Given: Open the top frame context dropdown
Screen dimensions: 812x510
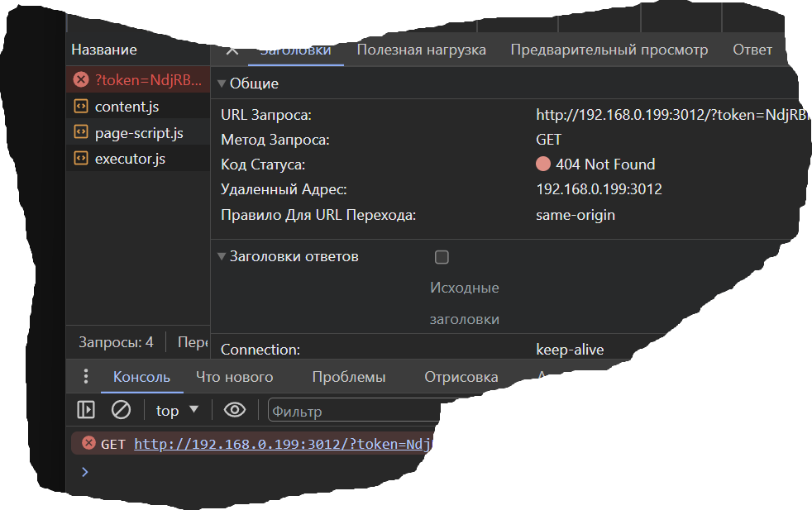Looking at the screenshot, I should (176, 409).
